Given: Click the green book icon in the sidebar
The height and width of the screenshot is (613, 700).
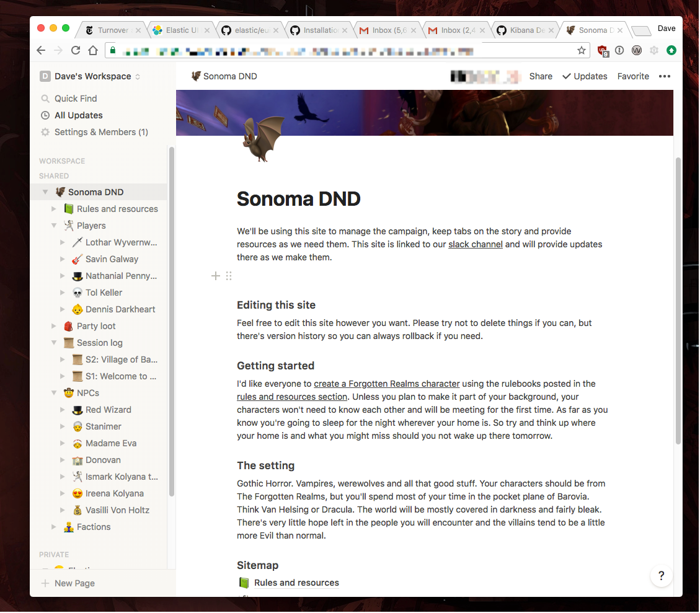Looking at the screenshot, I should [69, 209].
